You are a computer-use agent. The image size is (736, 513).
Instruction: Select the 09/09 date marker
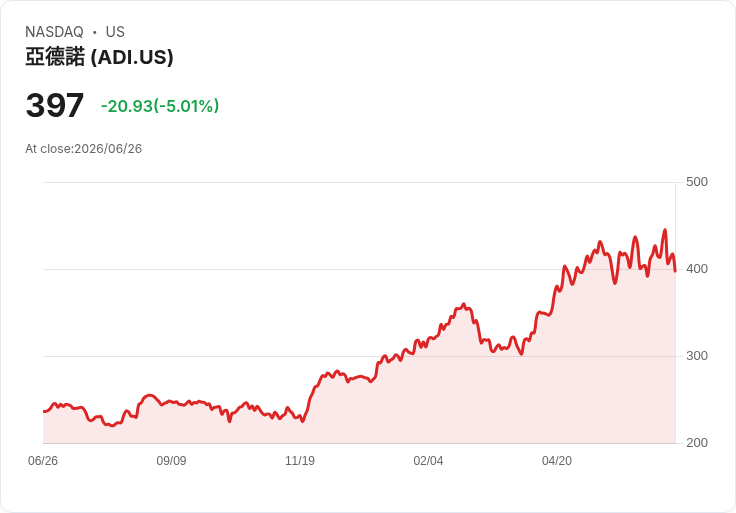(x=171, y=460)
